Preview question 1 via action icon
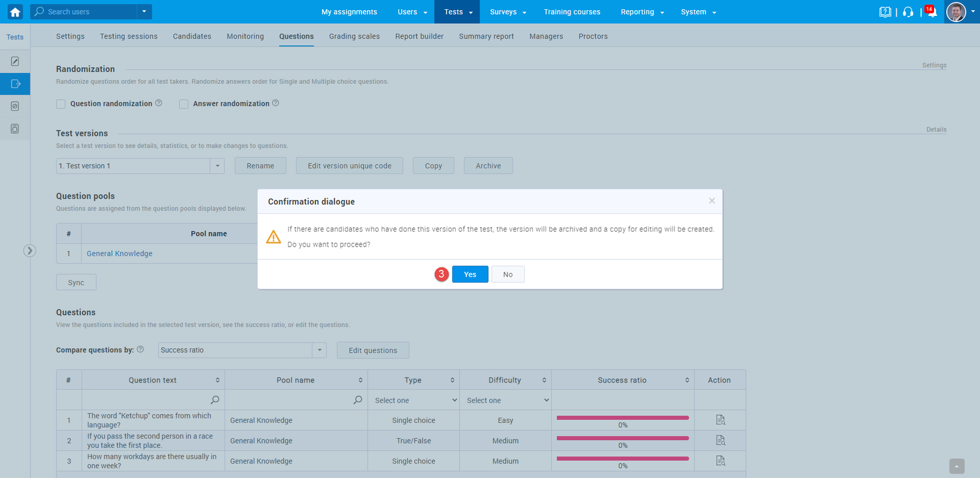The width and height of the screenshot is (980, 478). pyautogui.click(x=720, y=420)
